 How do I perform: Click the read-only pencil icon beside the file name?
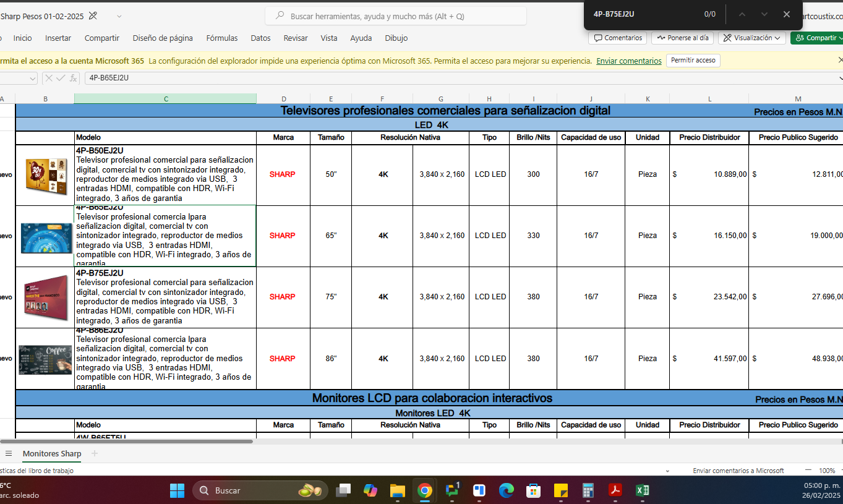[x=93, y=15]
